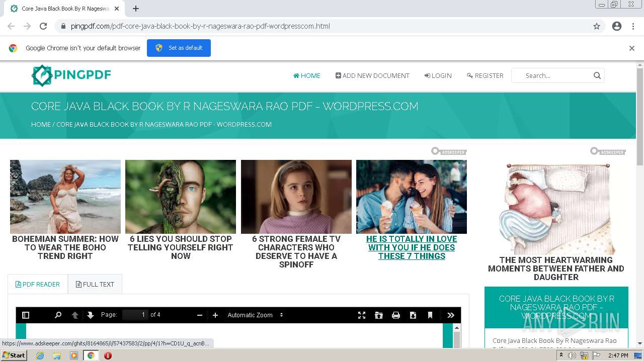Click the PDF page number field

point(135,315)
